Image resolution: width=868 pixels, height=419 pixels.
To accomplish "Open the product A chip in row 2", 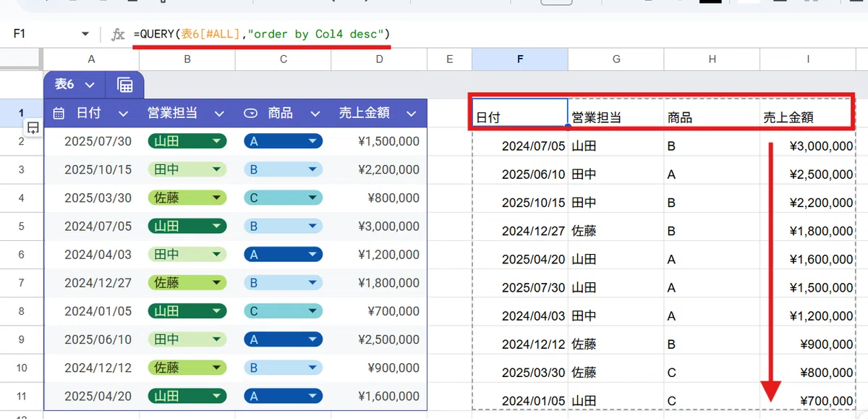I will [283, 141].
